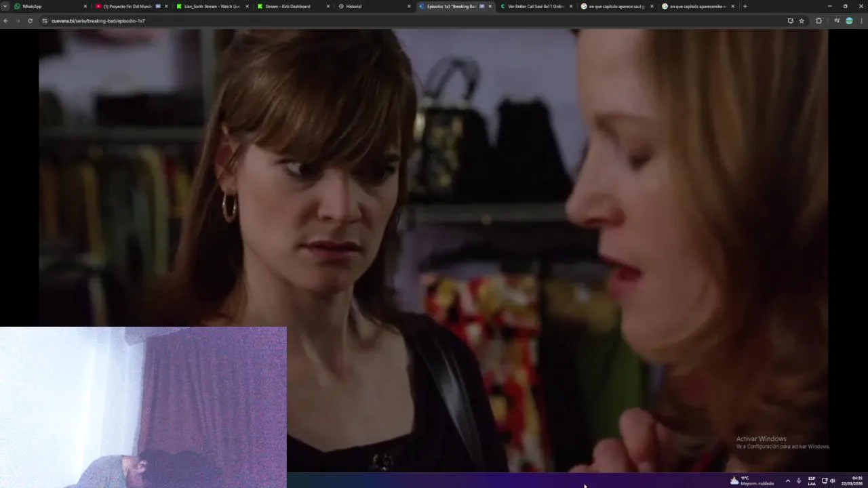The width and height of the screenshot is (868, 488).
Task: Click the Breaking Bad video player
Action: (x=433, y=250)
